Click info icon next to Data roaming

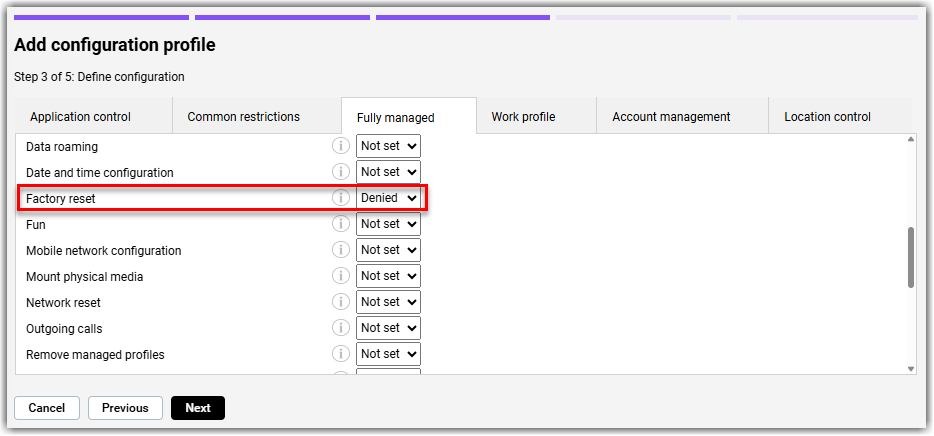click(340, 146)
